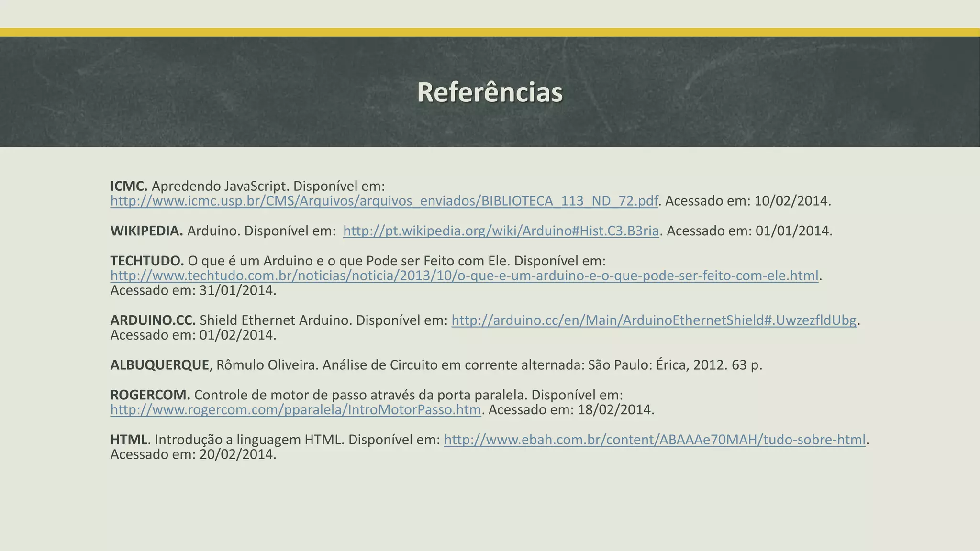Click the Referências slide title
The height and width of the screenshot is (551, 980).
point(490,92)
